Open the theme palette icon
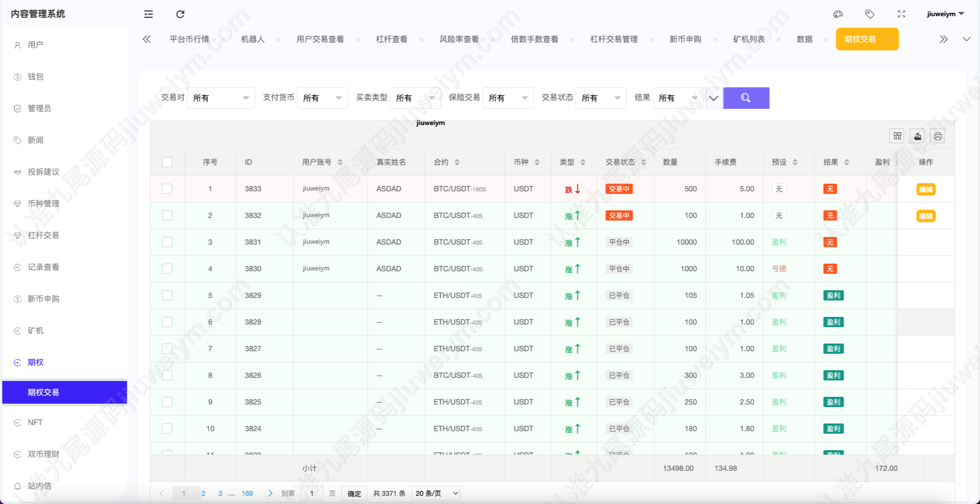This screenshot has width=980, height=504. [838, 14]
